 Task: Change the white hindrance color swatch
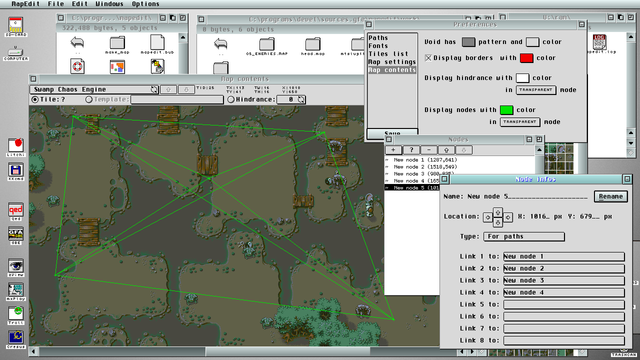click(522, 78)
